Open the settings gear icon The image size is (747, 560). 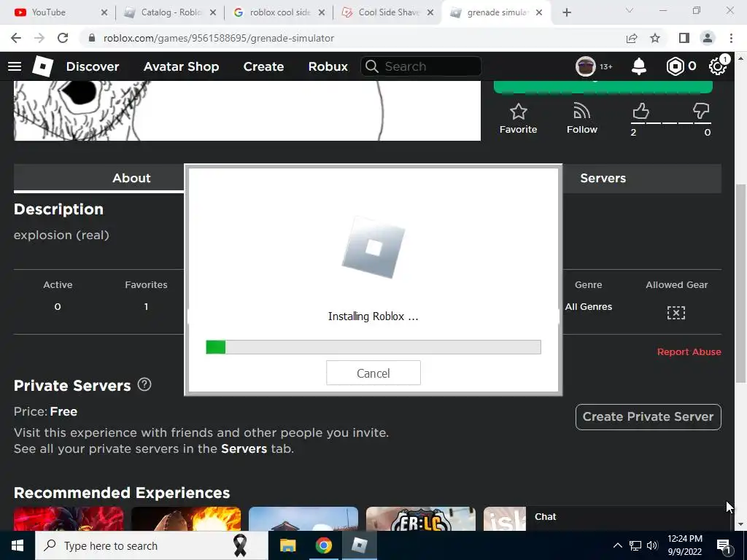point(717,66)
